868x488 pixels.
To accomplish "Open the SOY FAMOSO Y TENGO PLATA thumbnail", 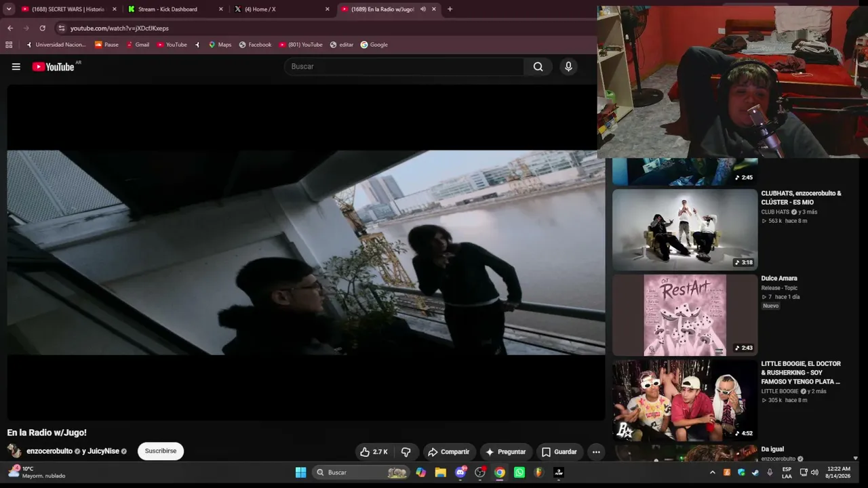I will (685, 401).
